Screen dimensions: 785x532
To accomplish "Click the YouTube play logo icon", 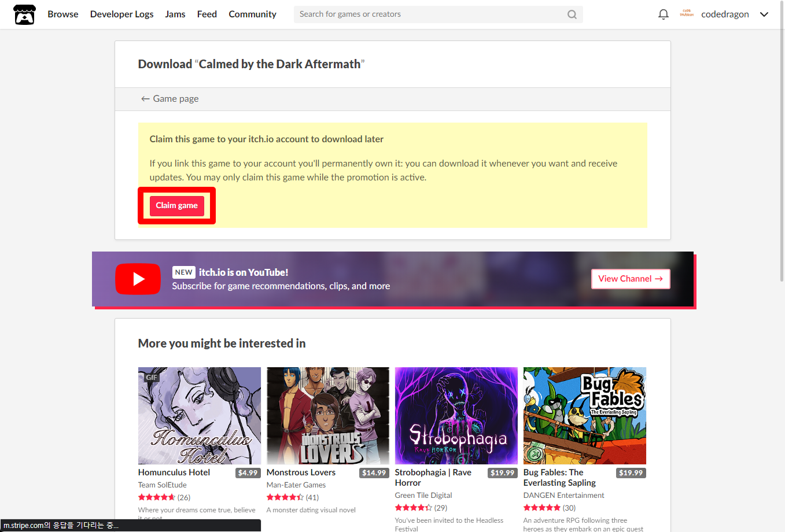I will tap(138, 279).
